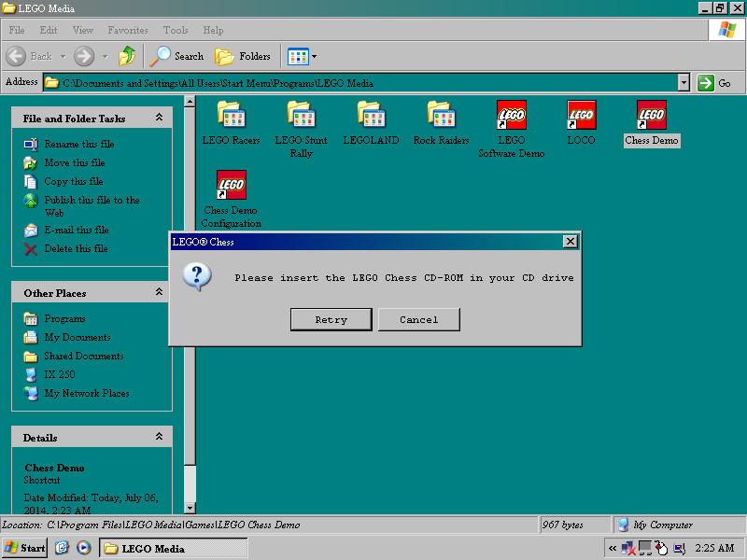
Task: Go up one folder level
Action: coord(127,56)
